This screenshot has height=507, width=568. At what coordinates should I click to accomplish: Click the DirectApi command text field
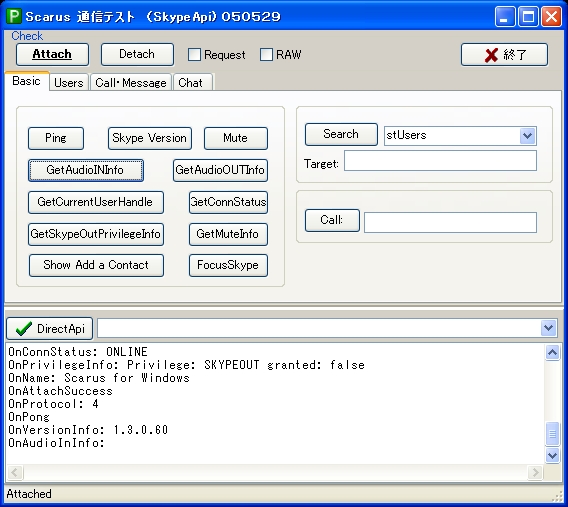pyautogui.click(x=319, y=328)
